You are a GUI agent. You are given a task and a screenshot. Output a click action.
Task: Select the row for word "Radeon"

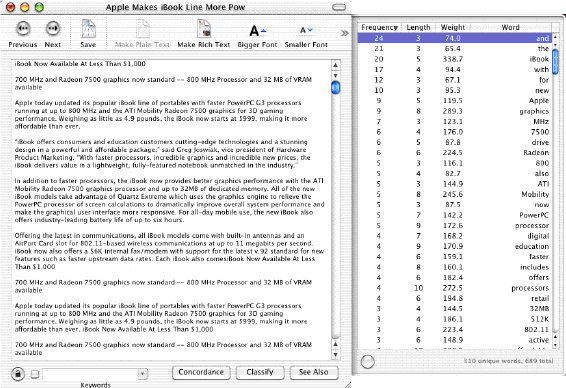pyautogui.click(x=454, y=153)
